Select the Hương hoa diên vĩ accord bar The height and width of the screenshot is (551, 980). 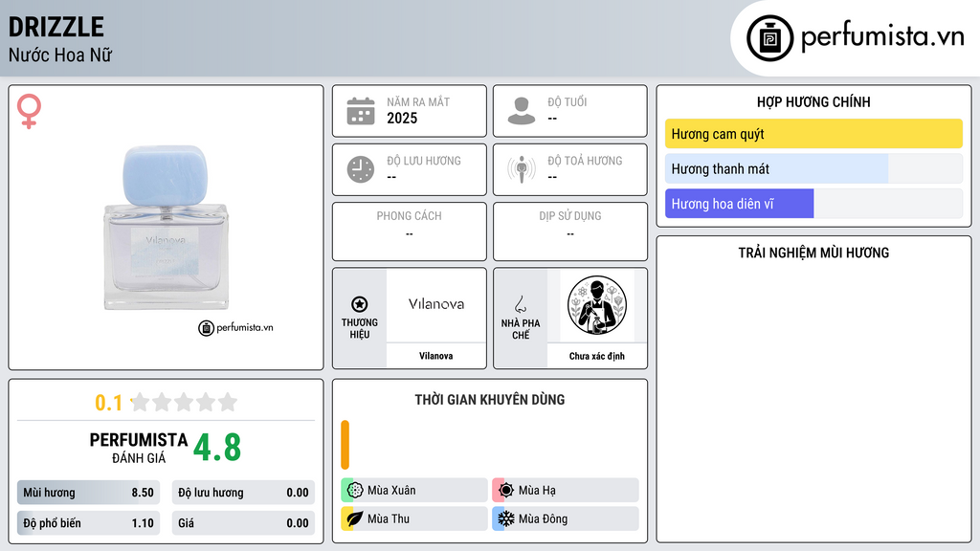(x=813, y=204)
